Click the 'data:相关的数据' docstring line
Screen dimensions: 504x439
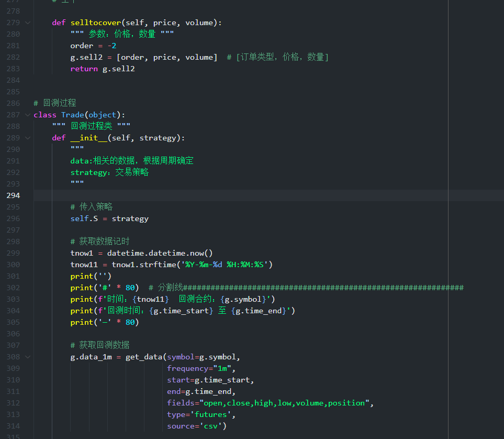click(x=132, y=161)
